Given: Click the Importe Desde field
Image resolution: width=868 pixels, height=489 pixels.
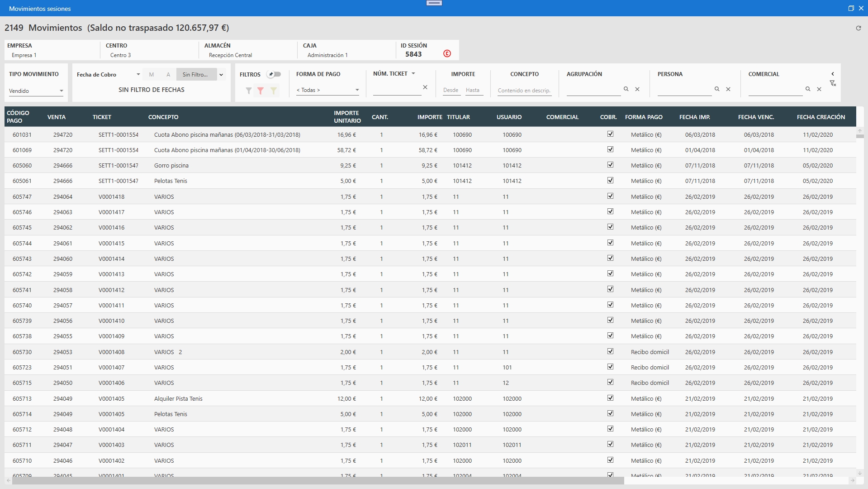Looking at the screenshot, I should pos(451,90).
